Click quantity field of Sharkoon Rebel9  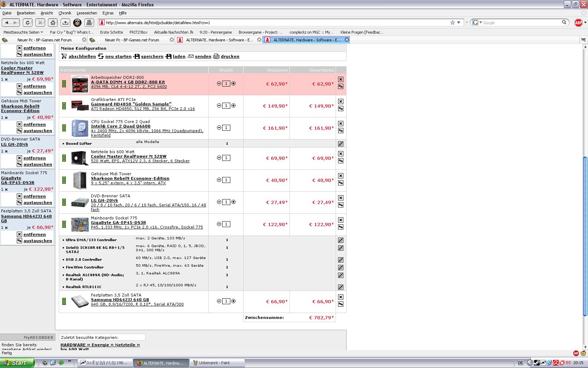pos(226,180)
